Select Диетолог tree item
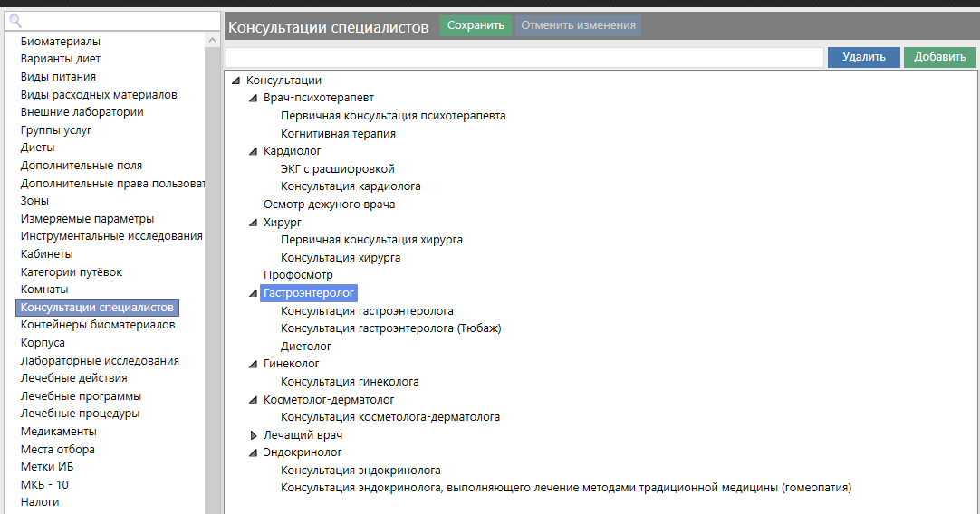The image size is (980, 514). click(x=306, y=347)
